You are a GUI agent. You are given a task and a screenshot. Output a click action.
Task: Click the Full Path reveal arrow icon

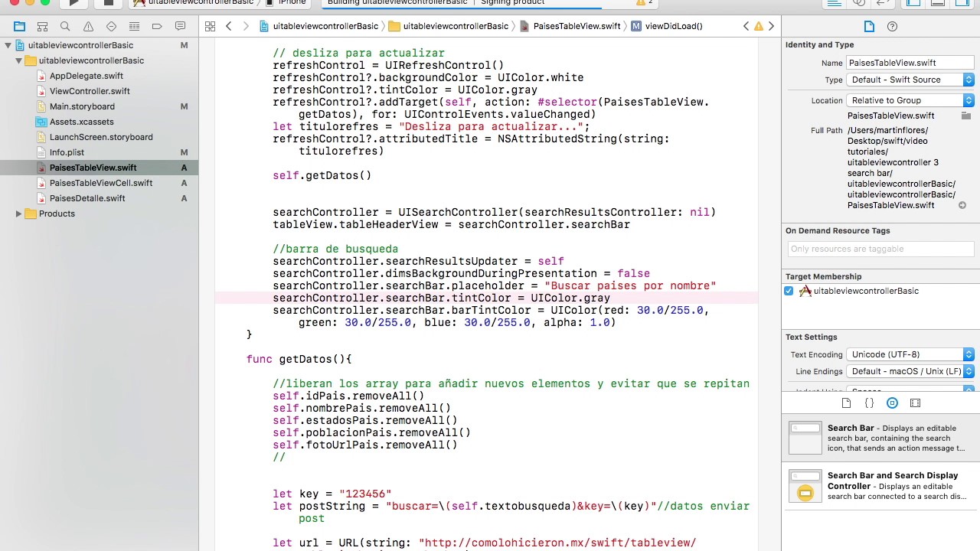coord(962,205)
